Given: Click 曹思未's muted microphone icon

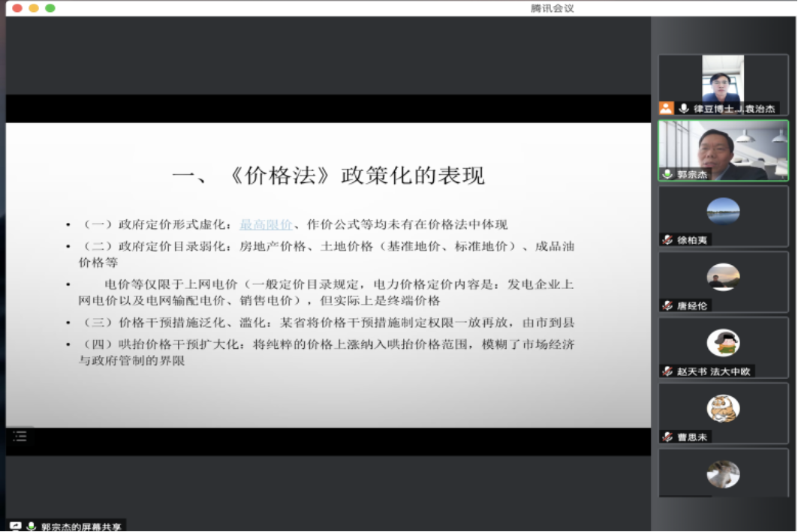Looking at the screenshot, I should [667, 437].
